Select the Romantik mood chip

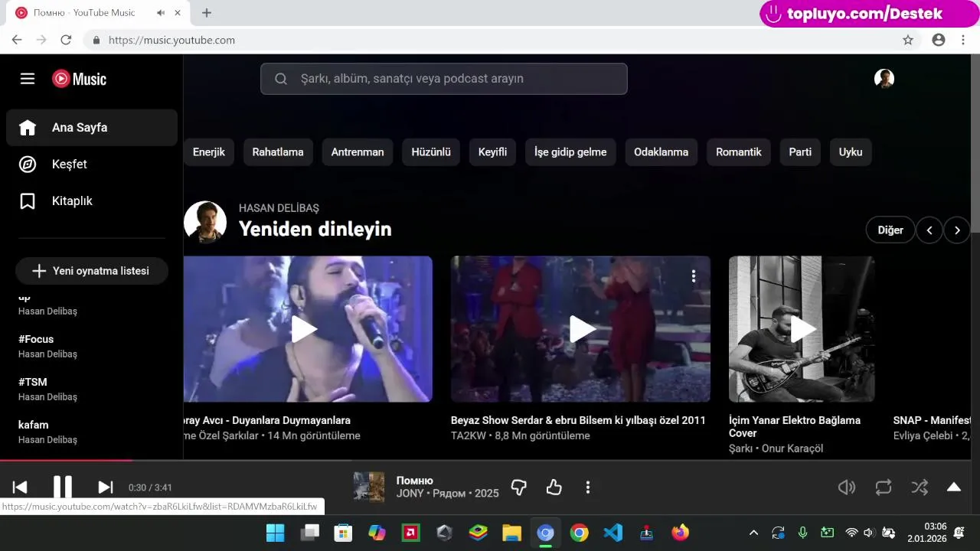point(739,152)
